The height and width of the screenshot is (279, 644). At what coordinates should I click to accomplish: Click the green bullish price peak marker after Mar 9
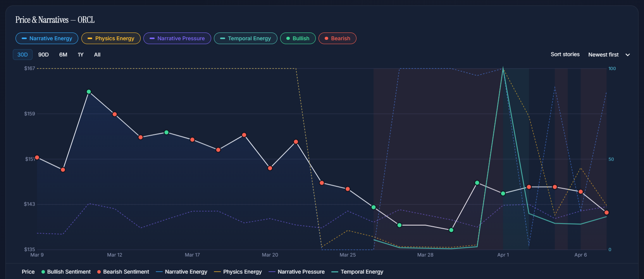pyautogui.click(x=89, y=92)
